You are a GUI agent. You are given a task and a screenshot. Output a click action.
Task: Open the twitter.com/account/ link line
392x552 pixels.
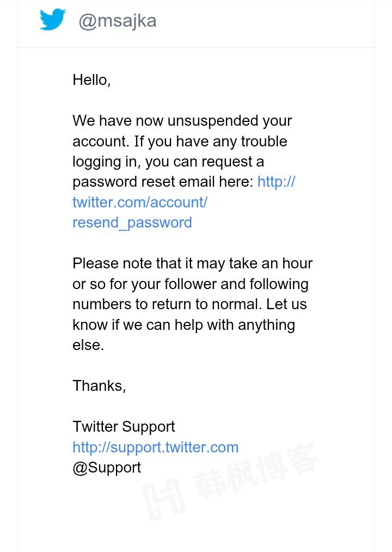[140, 203]
